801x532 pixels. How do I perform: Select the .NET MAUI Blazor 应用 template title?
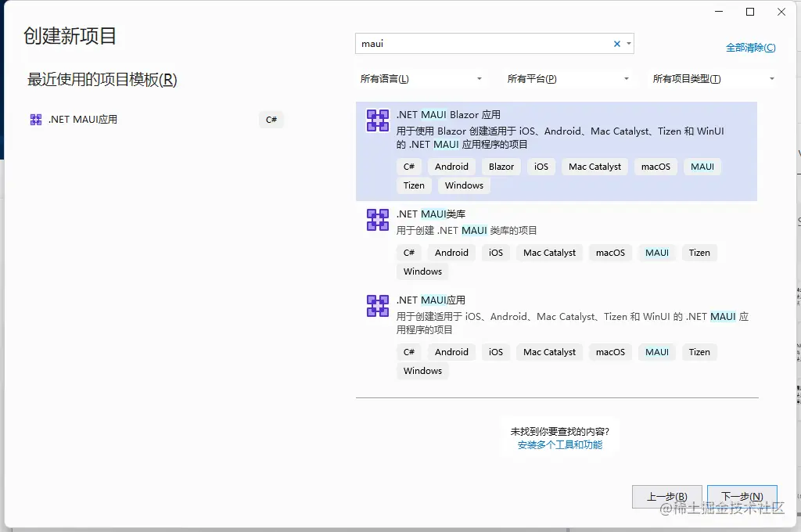pos(448,115)
